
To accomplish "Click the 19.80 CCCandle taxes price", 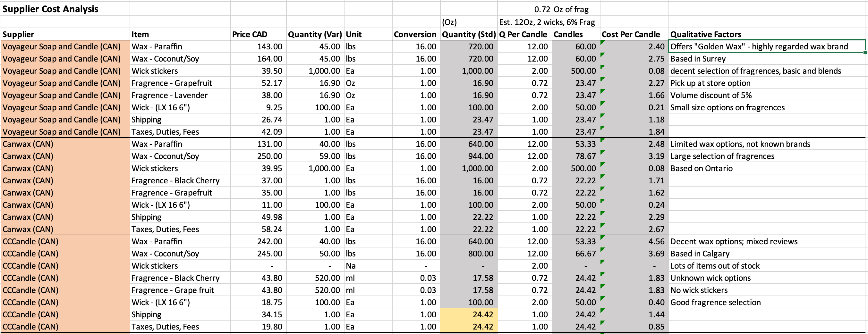I will [259, 327].
